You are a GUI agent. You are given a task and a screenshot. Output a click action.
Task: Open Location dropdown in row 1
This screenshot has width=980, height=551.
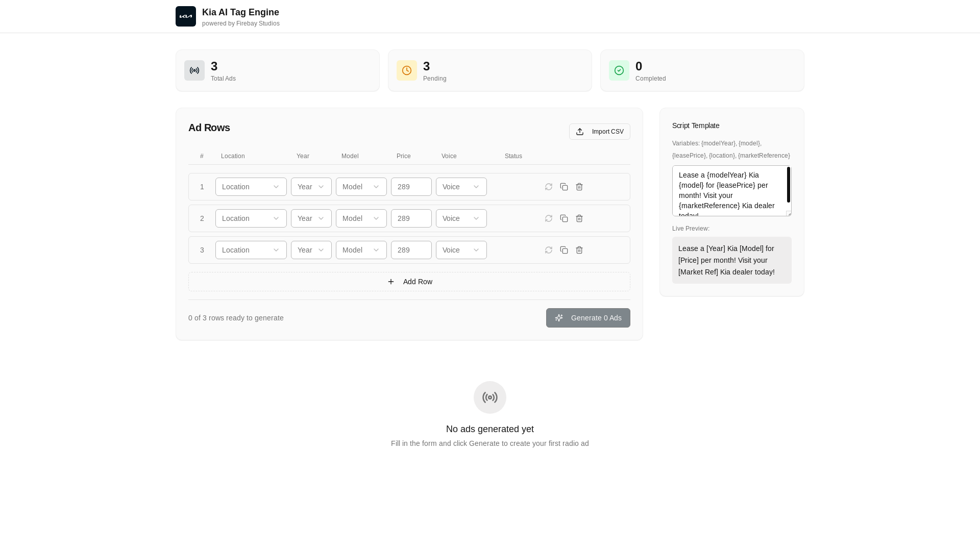pos(251,187)
